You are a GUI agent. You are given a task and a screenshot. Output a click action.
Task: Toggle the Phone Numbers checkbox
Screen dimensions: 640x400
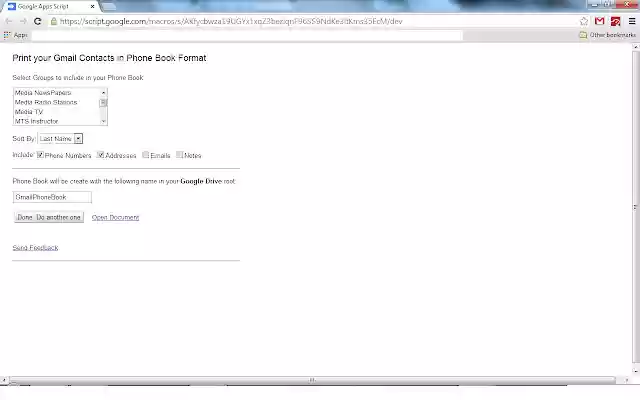click(x=40, y=155)
